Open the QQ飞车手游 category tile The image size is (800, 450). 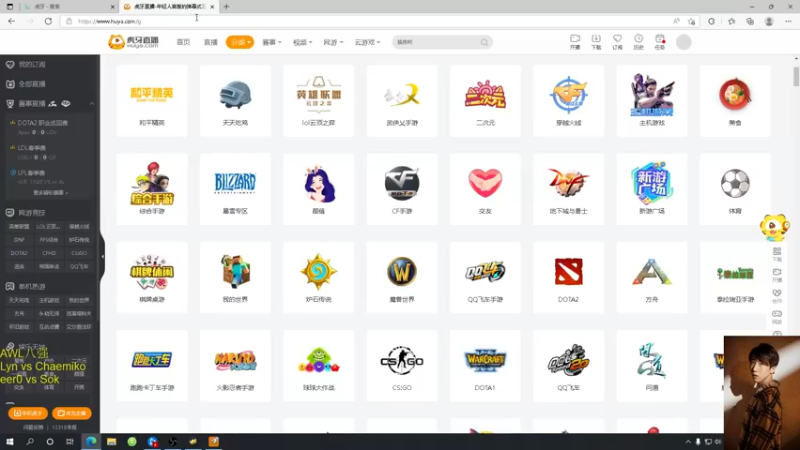pyautogui.click(x=485, y=278)
